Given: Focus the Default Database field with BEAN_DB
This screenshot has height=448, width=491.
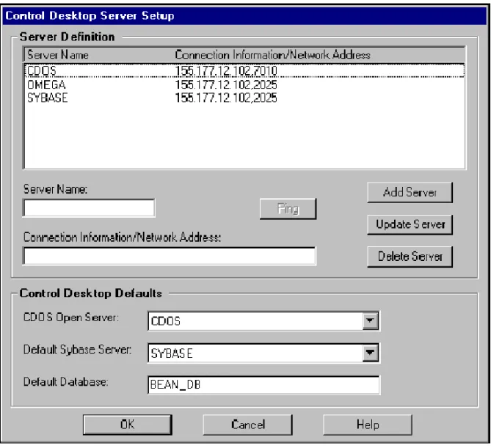Looking at the screenshot, I should click(x=263, y=385).
